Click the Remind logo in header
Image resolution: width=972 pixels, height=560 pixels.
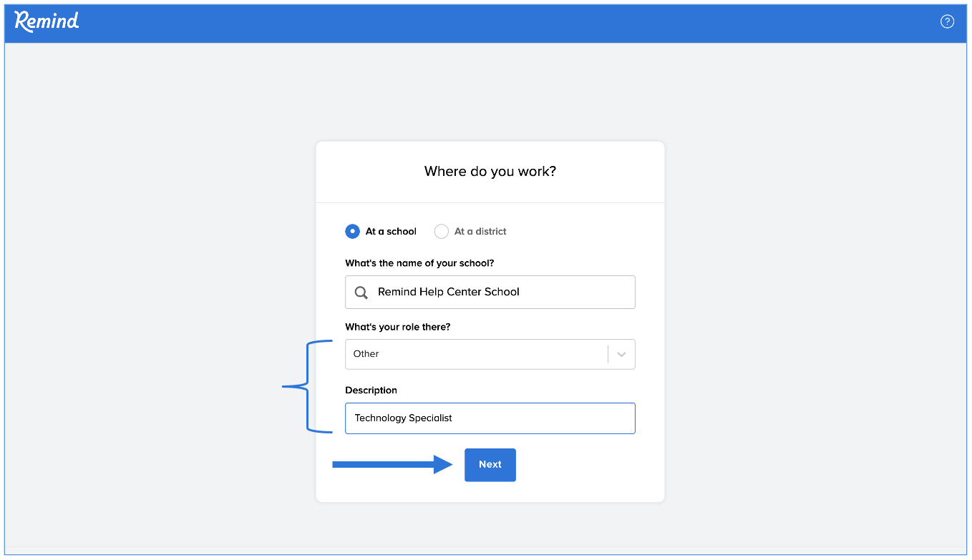47,21
